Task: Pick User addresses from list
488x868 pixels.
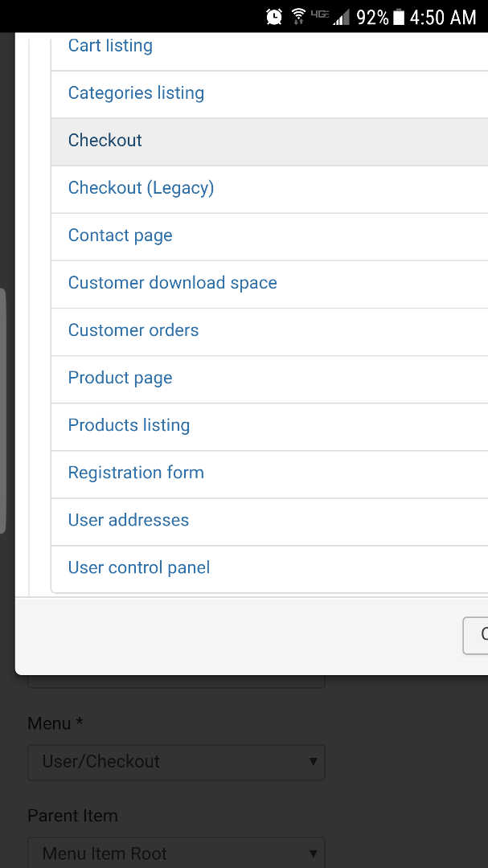Action: pyautogui.click(x=128, y=520)
